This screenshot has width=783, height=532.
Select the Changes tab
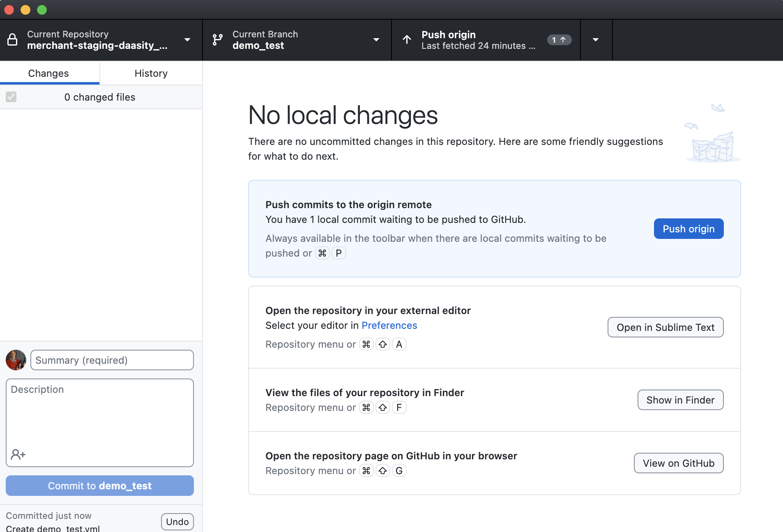click(x=48, y=73)
